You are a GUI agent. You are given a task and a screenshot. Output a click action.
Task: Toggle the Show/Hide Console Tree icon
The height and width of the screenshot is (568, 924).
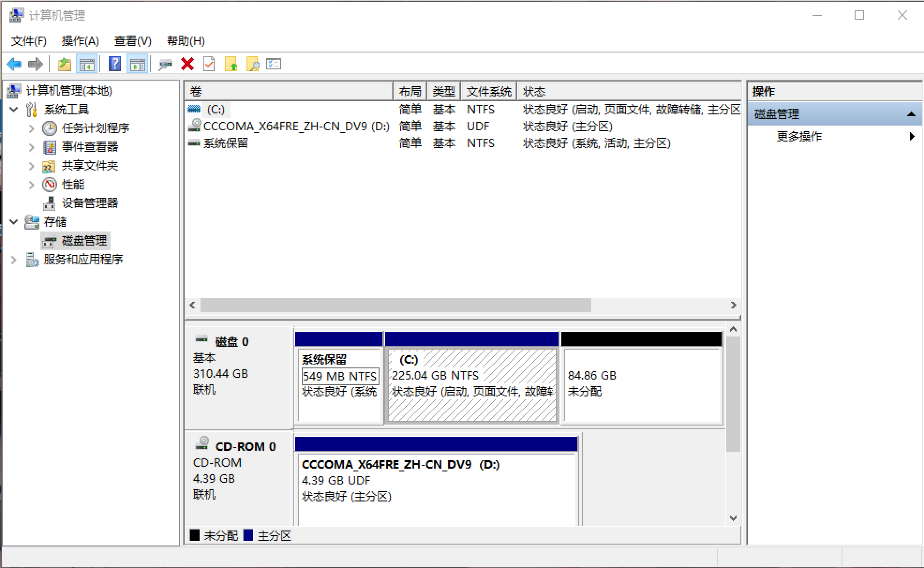tap(87, 64)
